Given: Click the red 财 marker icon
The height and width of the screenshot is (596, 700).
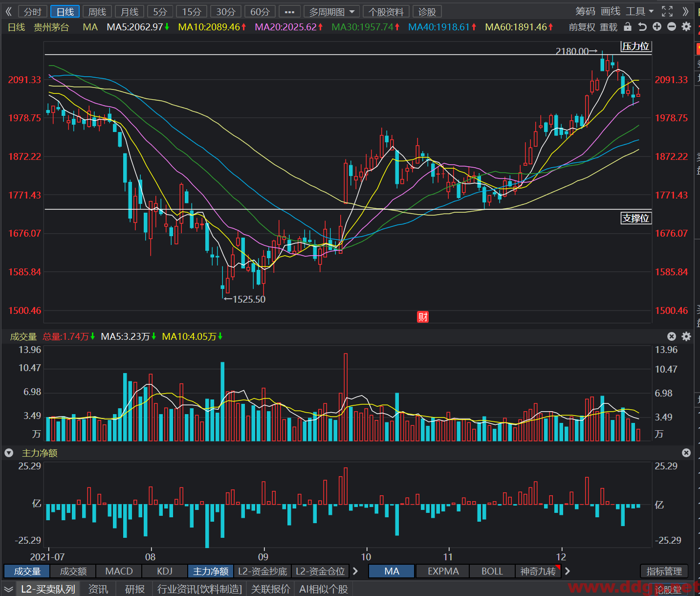Looking at the screenshot, I should pyautogui.click(x=423, y=317).
